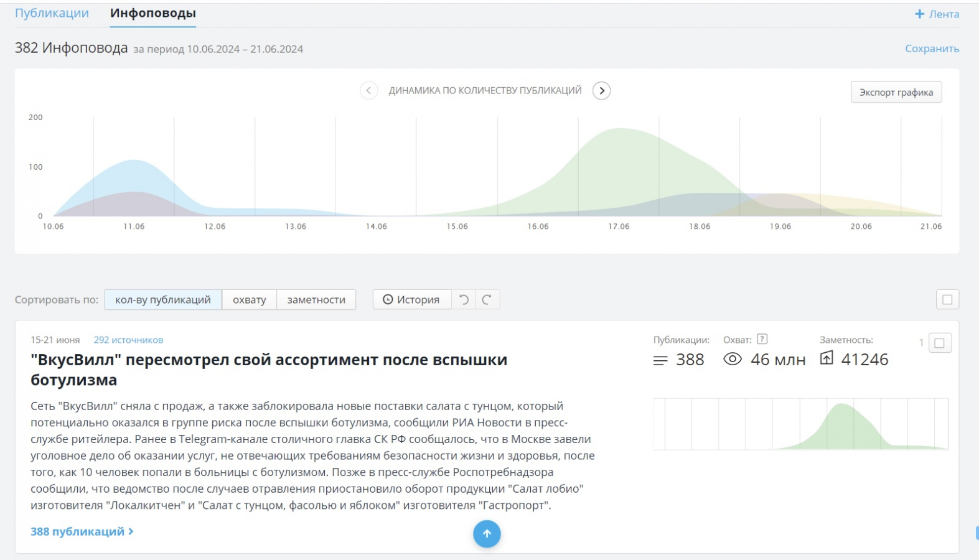This screenshot has height=560, width=979.
Task: Sort by кол-ву публикаций
Action: click(x=163, y=300)
